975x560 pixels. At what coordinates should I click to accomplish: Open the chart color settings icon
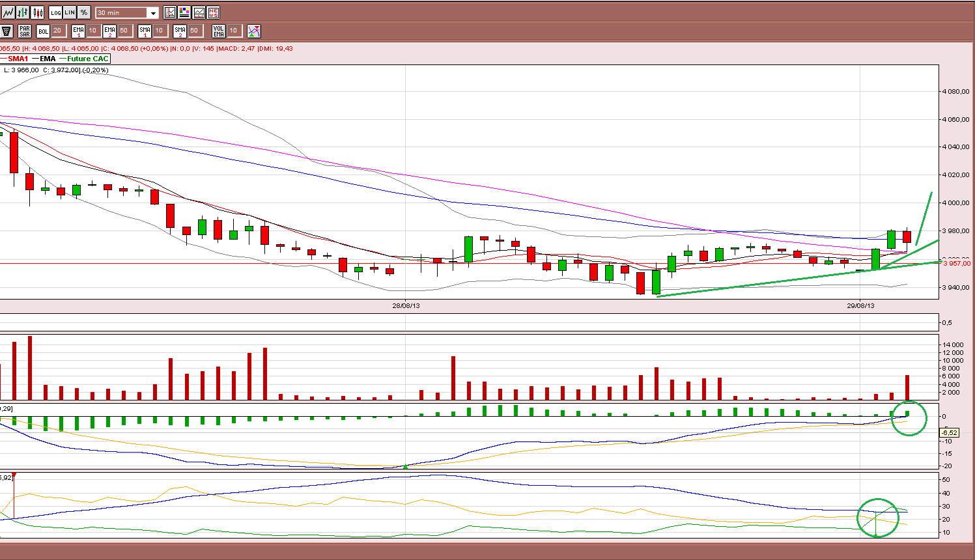click(x=184, y=12)
